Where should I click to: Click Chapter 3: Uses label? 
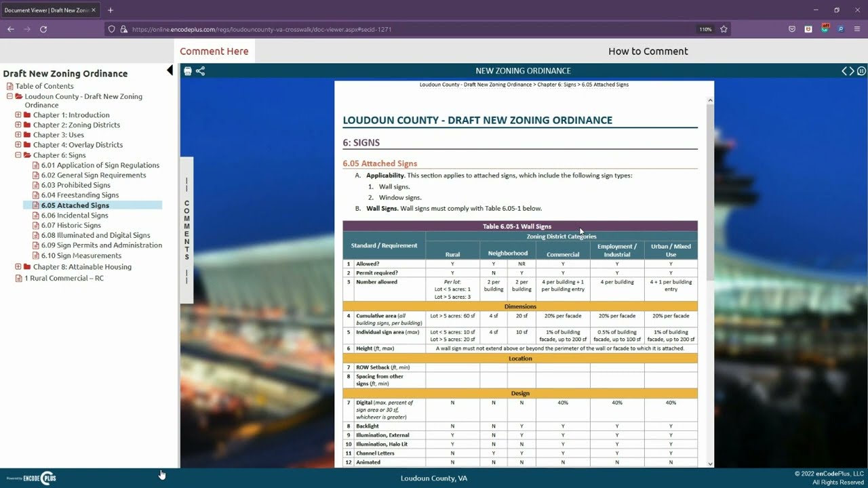[x=58, y=135]
